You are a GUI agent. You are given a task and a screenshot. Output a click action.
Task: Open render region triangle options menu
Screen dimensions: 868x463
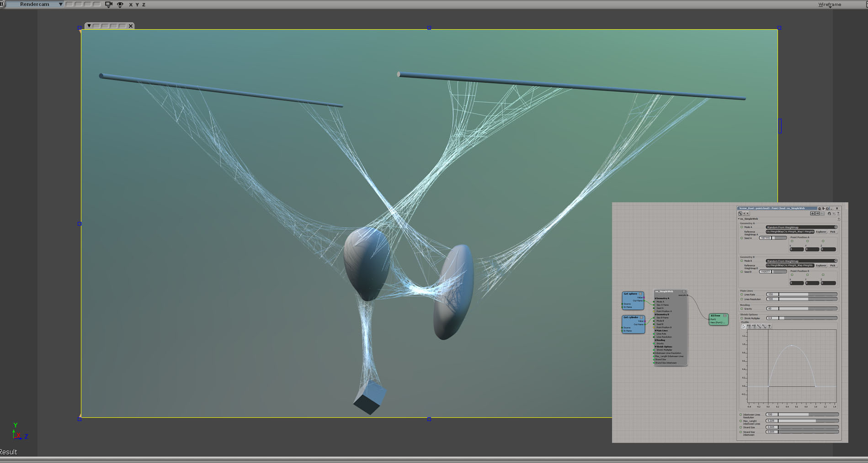pyautogui.click(x=89, y=26)
